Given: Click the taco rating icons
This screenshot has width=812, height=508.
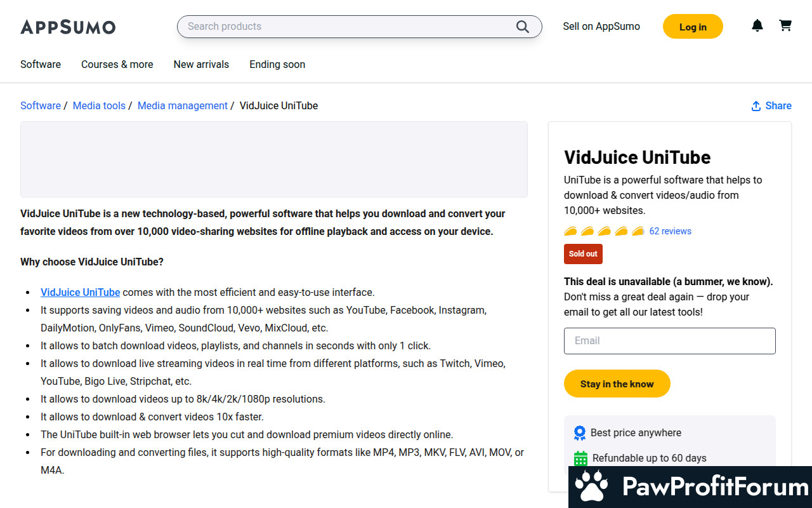Looking at the screenshot, I should coord(604,231).
